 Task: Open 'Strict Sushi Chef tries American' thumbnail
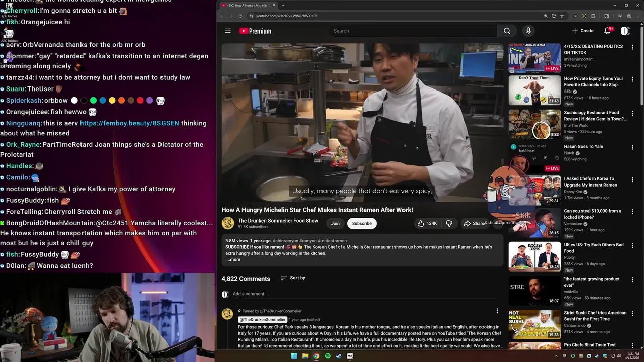(534, 324)
